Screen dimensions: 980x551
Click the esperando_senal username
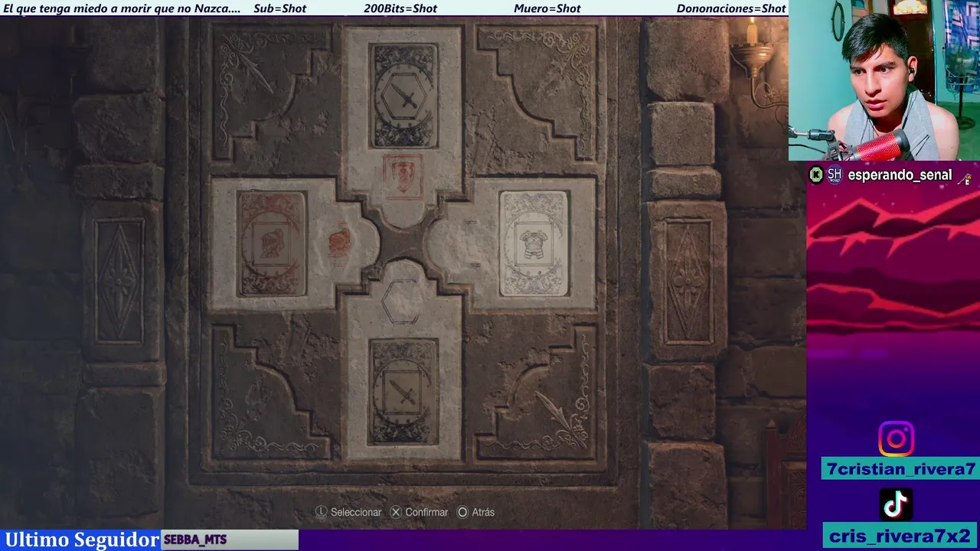[x=900, y=175]
